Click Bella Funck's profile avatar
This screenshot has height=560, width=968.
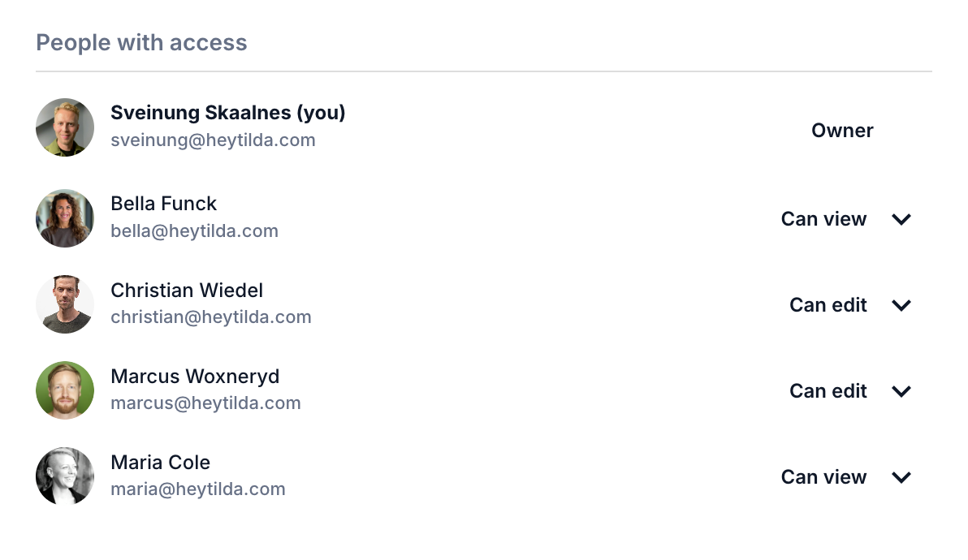(65, 218)
